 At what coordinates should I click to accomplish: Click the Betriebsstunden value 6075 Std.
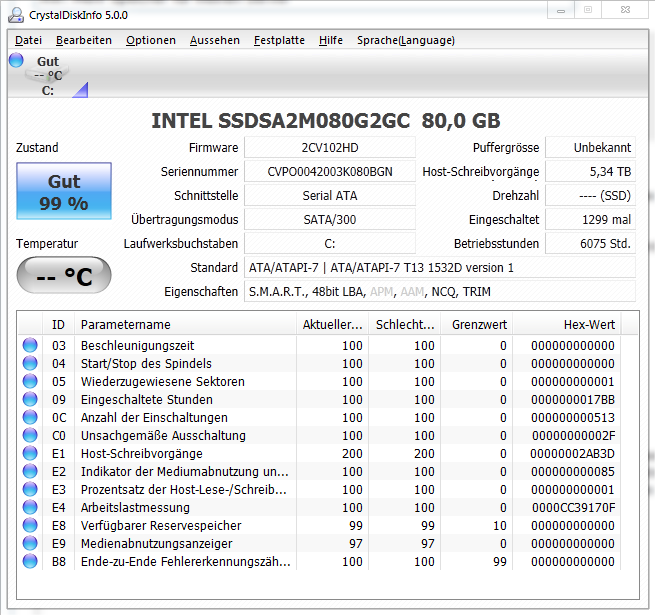coord(590,243)
